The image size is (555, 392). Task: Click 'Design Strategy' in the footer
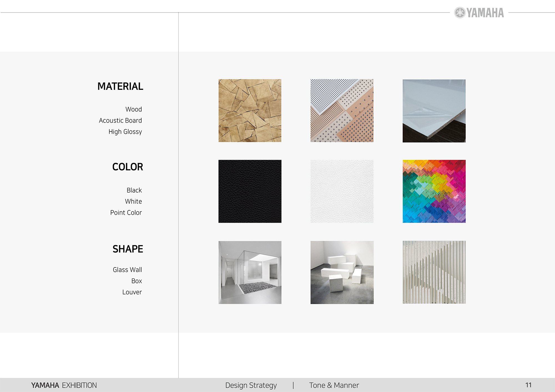[x=251, y=385]
